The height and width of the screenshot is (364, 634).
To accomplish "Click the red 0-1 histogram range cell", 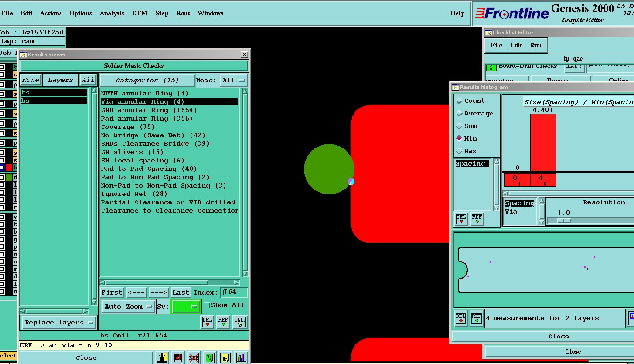I will (x=518, y=180).
